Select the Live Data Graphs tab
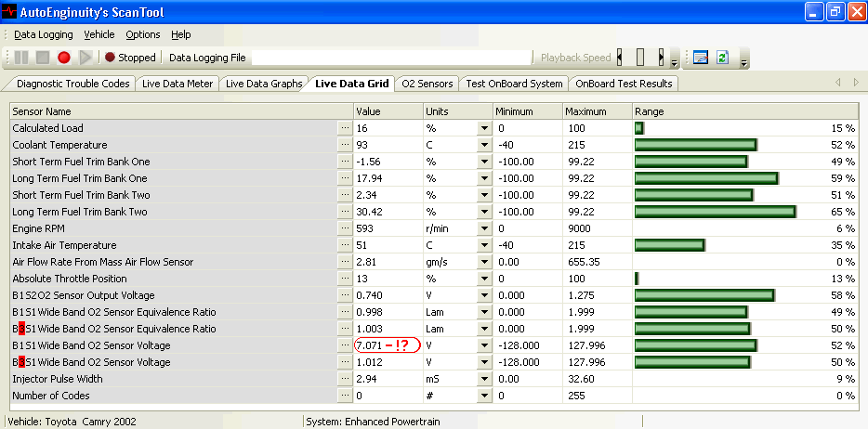The width and height of the screenshot is (868, 429). (264, 84)
